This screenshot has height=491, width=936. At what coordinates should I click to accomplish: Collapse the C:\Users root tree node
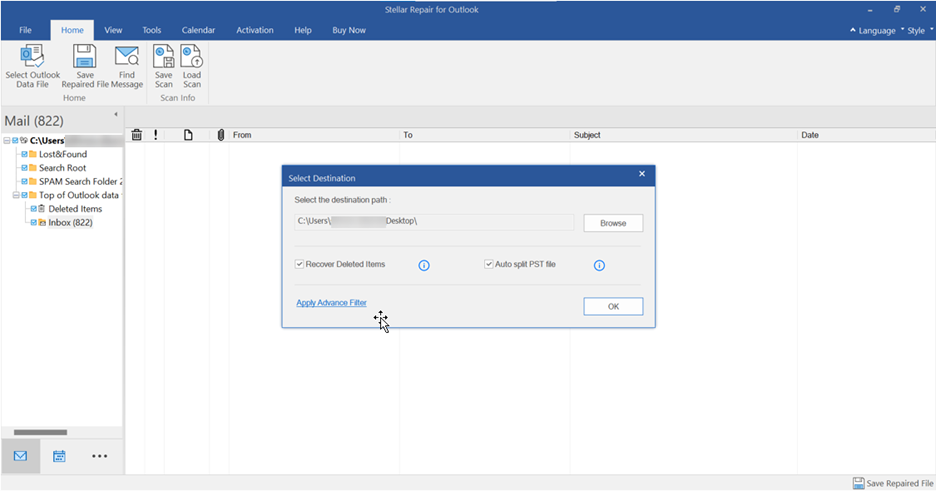7,141
